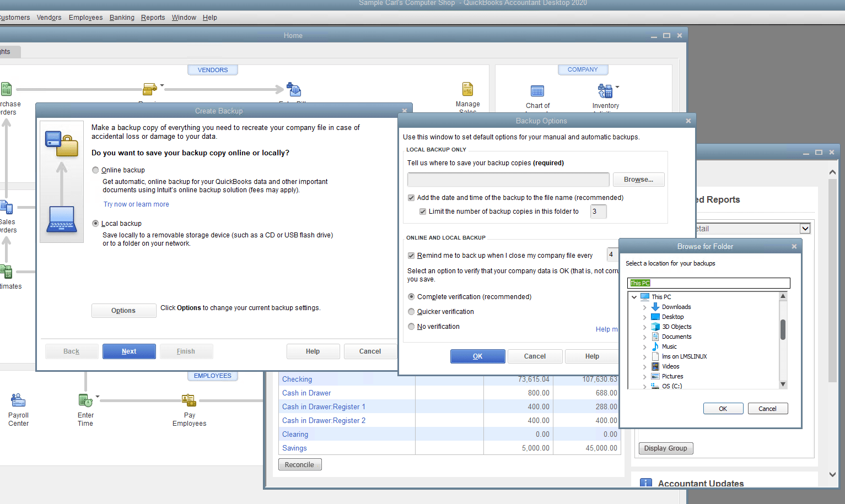The image size is (845, 504).
Task: Select No verification option
Action: [x=411, y=327]
